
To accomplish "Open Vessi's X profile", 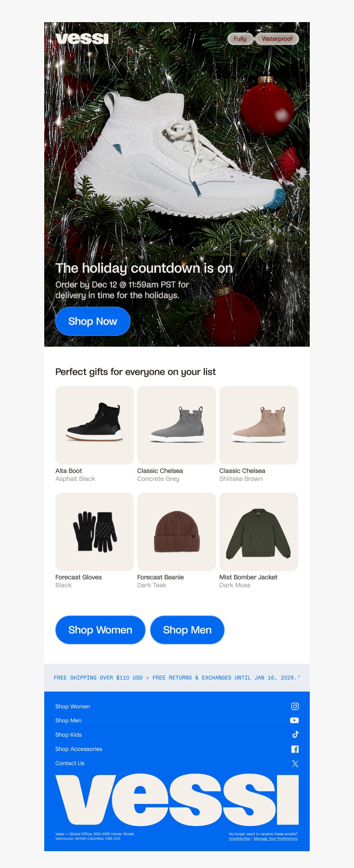I will pos(295,763).
